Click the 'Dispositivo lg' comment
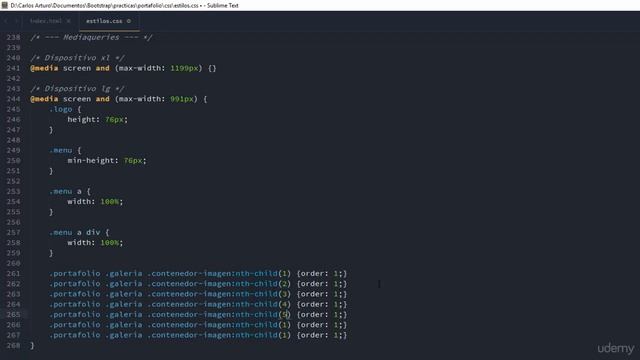 click(78, 89)
